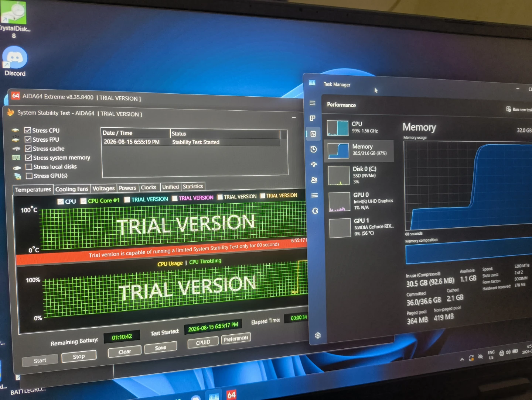Viewport: 532px width, 400px height.
Task: Open App history icon in Task Manager
Action: coord(314,149)
